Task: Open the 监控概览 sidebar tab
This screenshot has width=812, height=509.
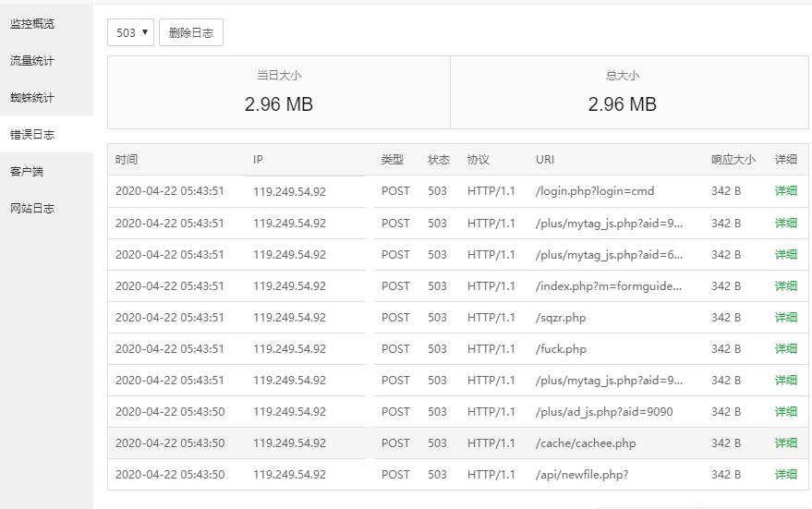Action: point(32,23)
